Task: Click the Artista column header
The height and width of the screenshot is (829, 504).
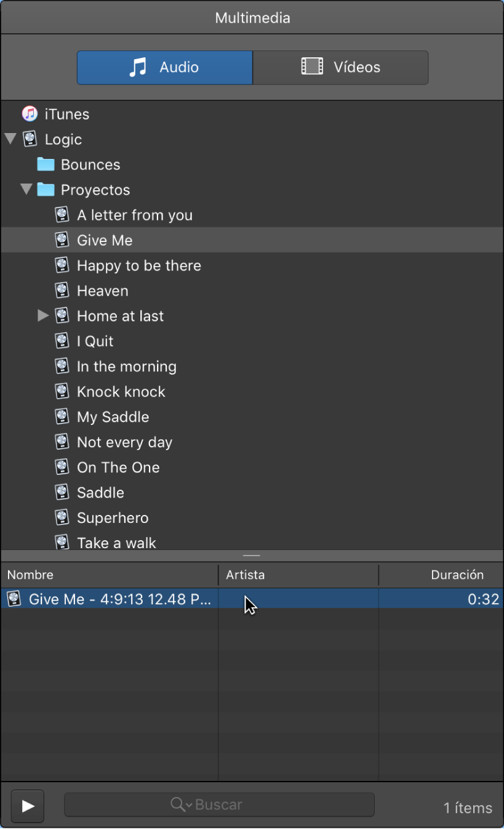Action: pos(246,575)
